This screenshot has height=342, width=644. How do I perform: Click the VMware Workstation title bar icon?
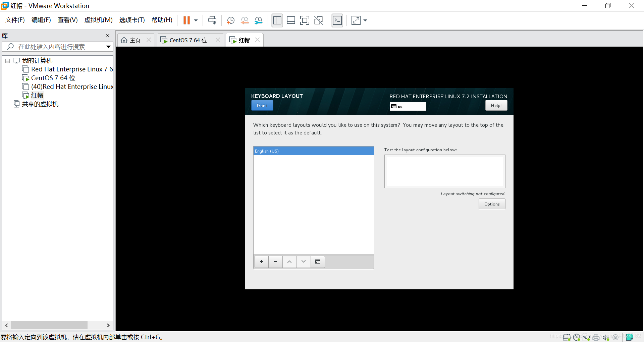coord(5,6)
